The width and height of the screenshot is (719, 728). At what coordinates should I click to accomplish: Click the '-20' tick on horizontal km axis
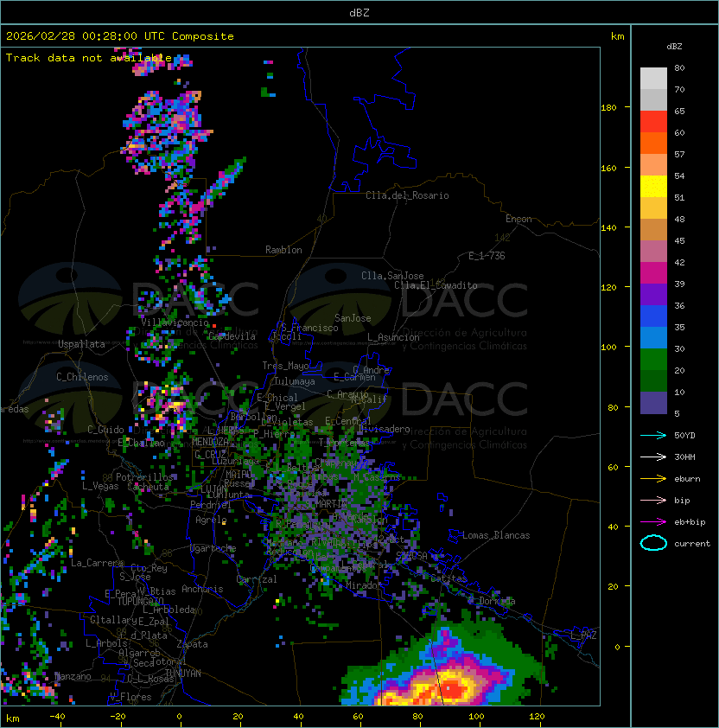(x=118, y=717)
